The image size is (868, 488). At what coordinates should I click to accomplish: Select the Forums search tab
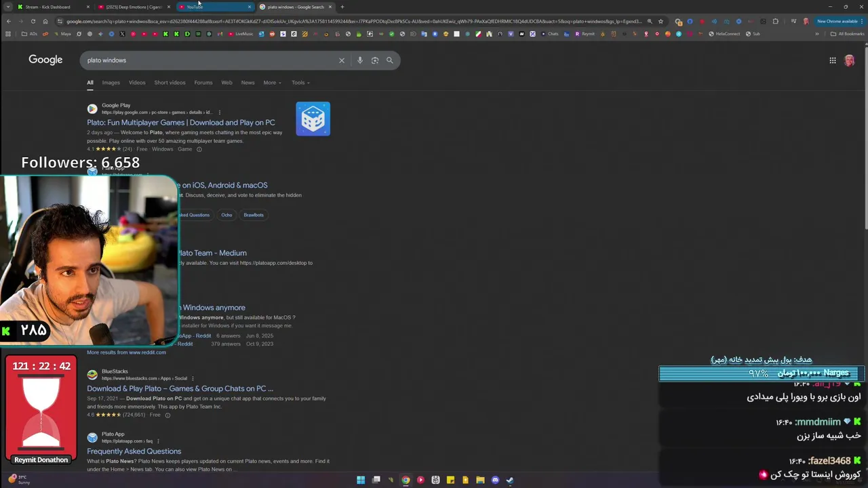click(203, 83)
